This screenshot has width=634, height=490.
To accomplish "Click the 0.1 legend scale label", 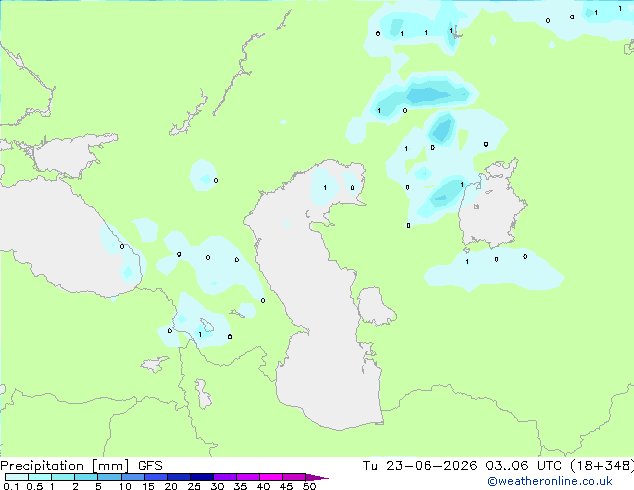I will coord(11,486).
